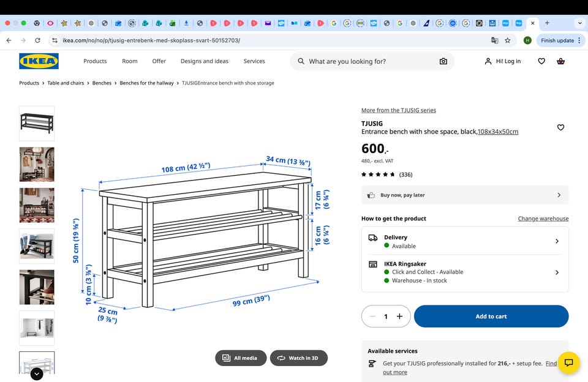Open the Products menu
The width and height of the screenshot is (588, 382).
coord(95,61)
